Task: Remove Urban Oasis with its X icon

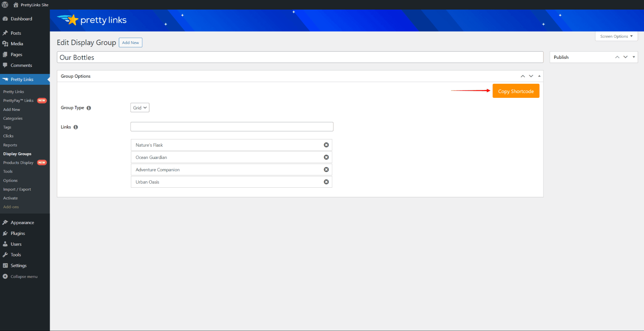Action: pos(326,182)
